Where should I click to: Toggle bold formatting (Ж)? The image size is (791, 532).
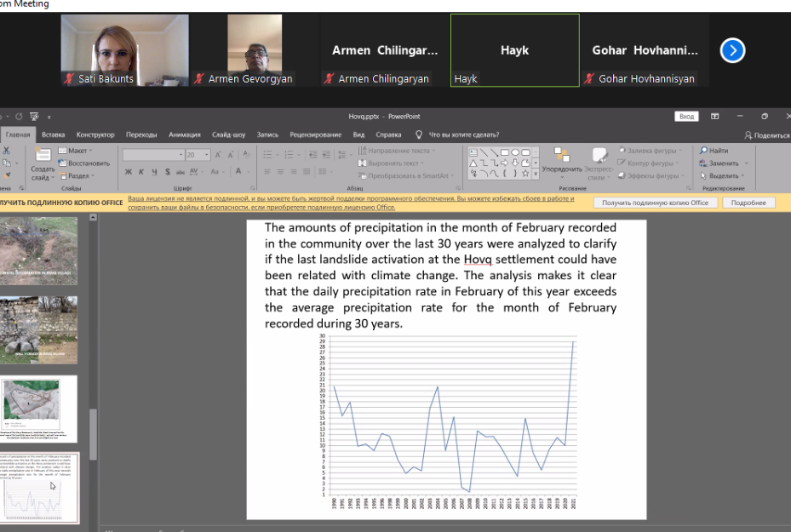pyautogui.click(x=129, y=172)
